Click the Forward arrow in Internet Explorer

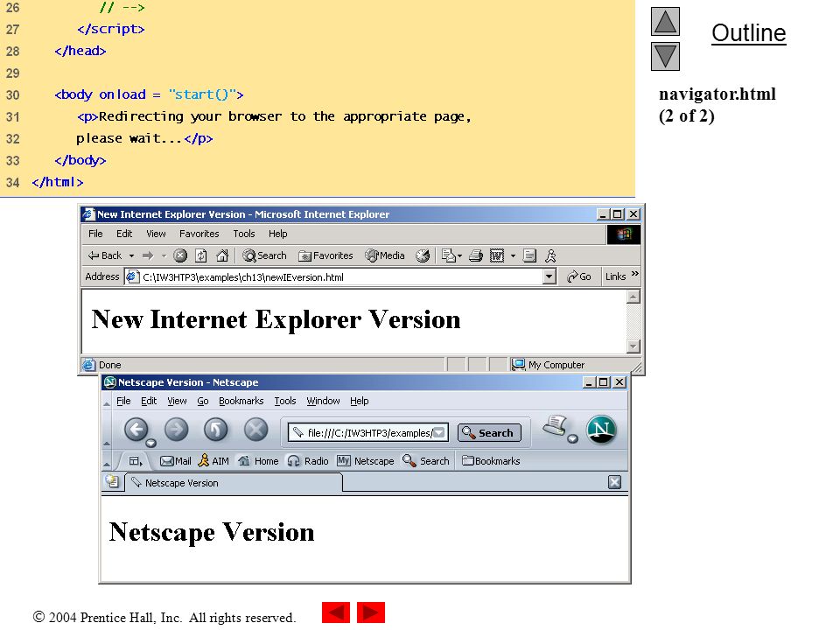point(148,255)
